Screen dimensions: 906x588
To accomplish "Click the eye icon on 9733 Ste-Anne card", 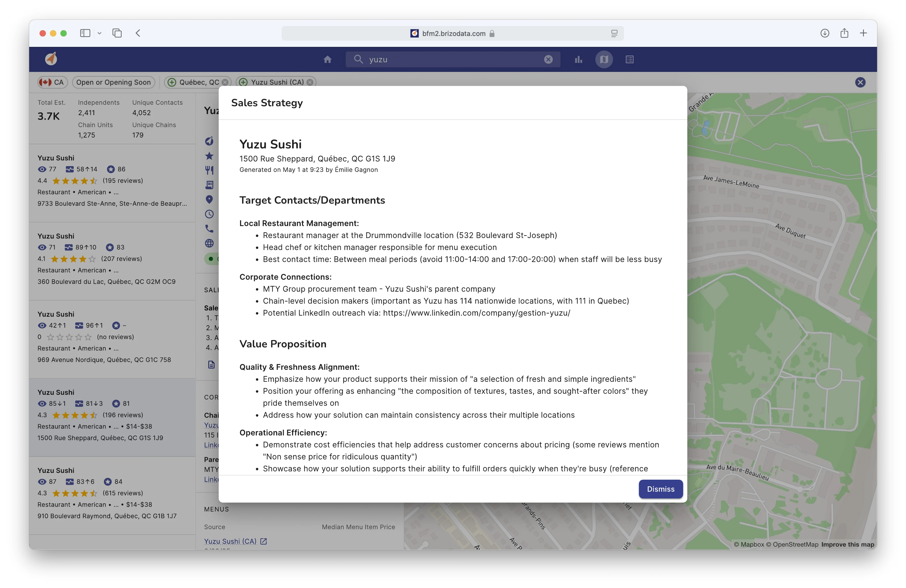I will pos(42,169).
